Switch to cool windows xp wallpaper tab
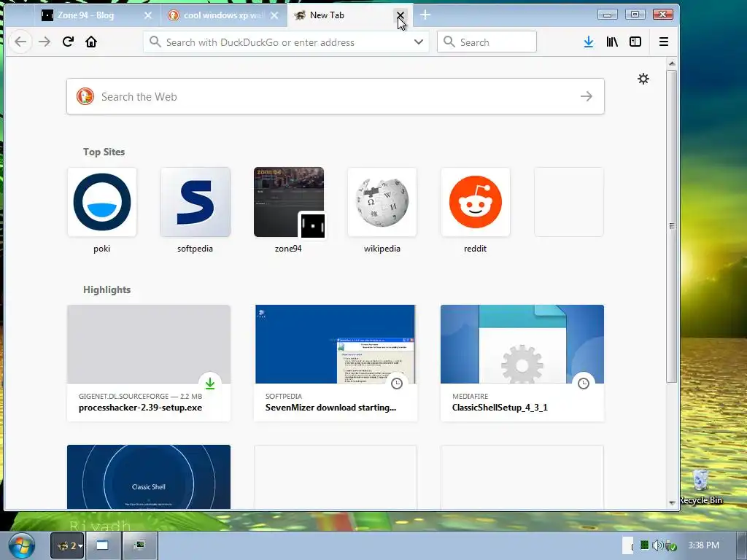The image size is (747, 560). 223,15
